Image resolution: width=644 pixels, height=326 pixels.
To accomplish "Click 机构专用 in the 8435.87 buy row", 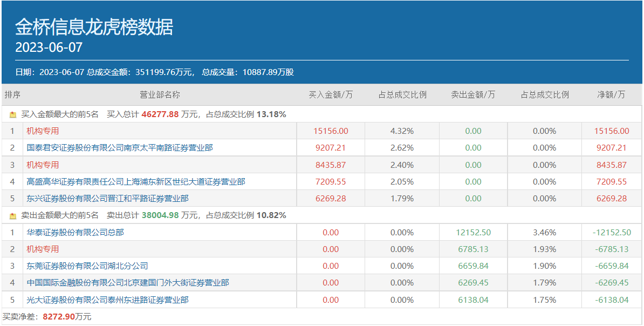I will (43, 165).
